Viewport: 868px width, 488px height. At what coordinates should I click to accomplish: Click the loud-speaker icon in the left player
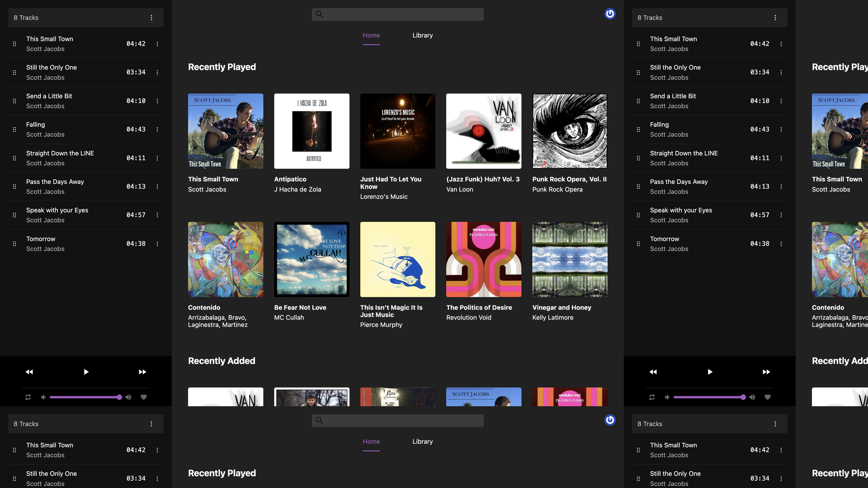(x=128, y=397)
